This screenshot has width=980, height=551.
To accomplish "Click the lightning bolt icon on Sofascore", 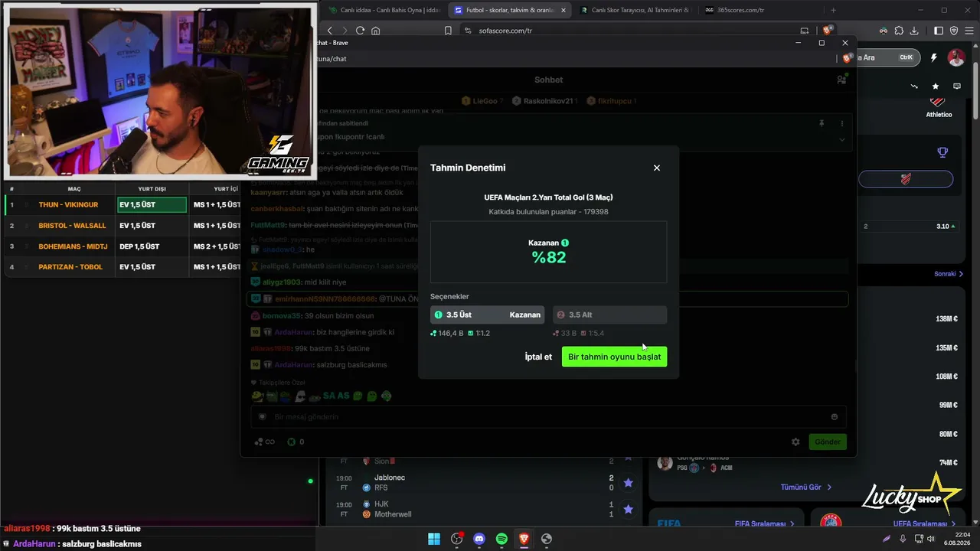I will tap(934, 57).
